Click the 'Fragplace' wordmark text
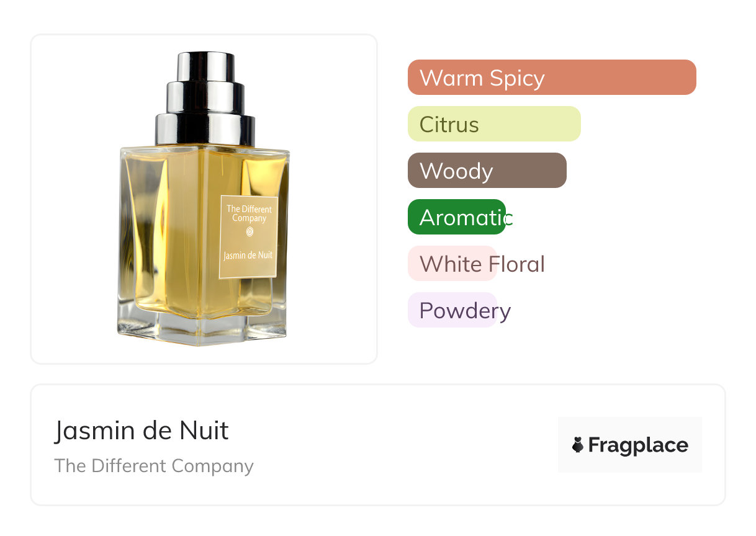 coord(638,445)
